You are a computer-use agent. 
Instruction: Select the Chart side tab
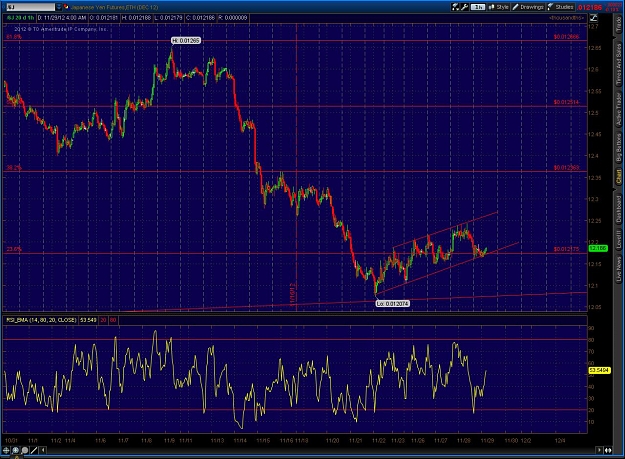(618, 177)
